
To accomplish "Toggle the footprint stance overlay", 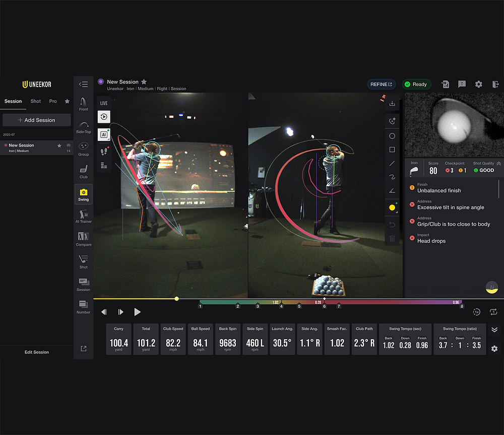I will point(104,150).
